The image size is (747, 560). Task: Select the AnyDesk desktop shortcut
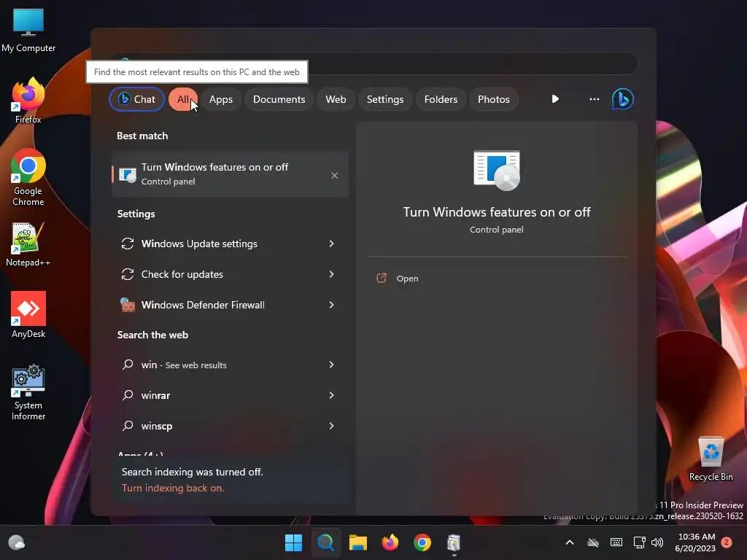(x=28, y=315)
